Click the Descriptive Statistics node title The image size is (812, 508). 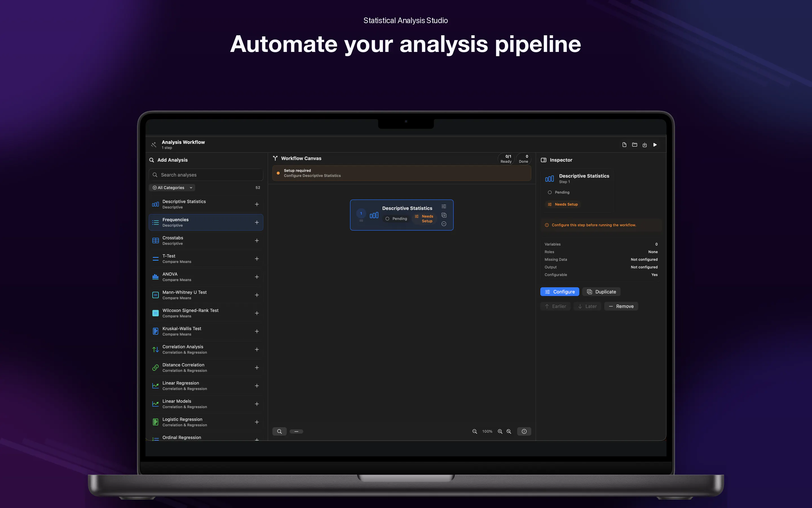(407, 208)
